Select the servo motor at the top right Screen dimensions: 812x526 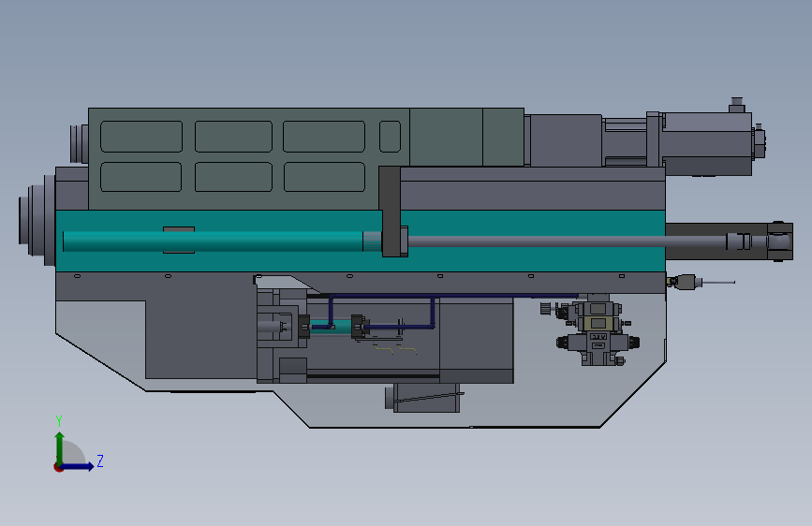pyautogui.click(x=707, y=143)
